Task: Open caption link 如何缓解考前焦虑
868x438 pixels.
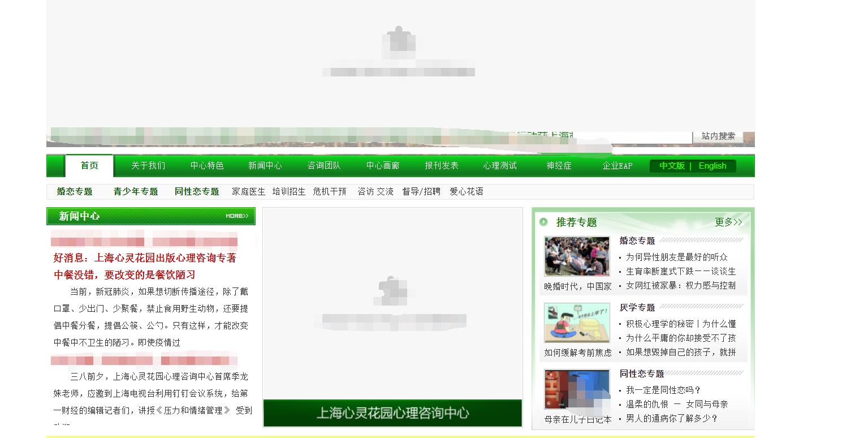Action: pyautogui.click(x=578, y=353)
